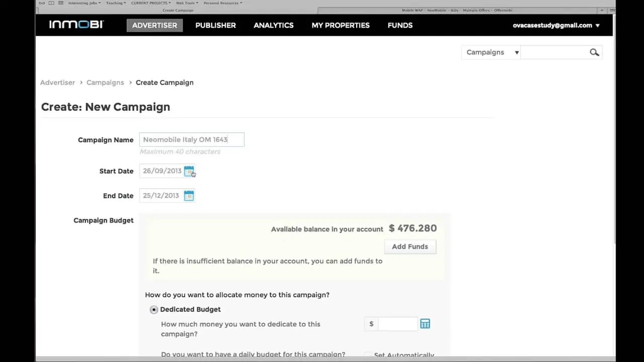This screenshot has width=644, height=362.
Task: Open a new browser tab with plus
Action: pos(602,10)
